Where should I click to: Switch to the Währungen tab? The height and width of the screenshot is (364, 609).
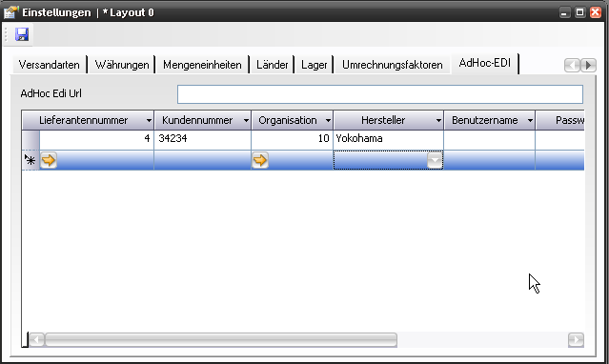pos(122,65)
